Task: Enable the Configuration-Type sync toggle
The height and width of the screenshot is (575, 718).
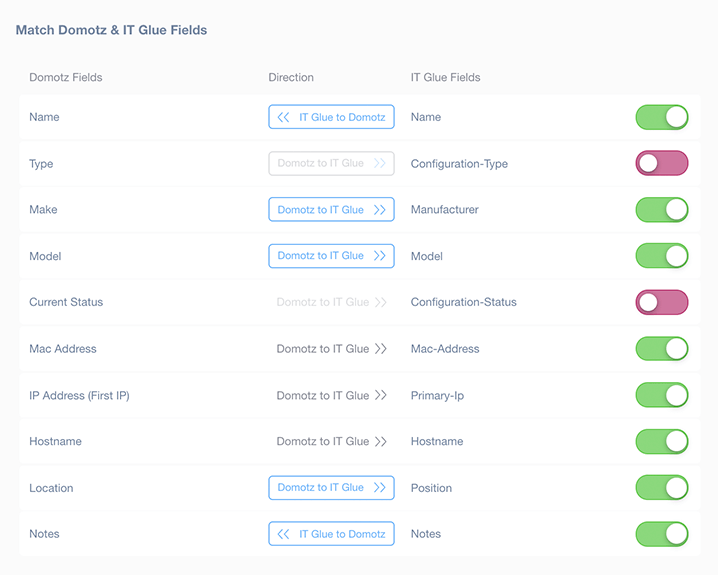Action: [x=662, y=163]
